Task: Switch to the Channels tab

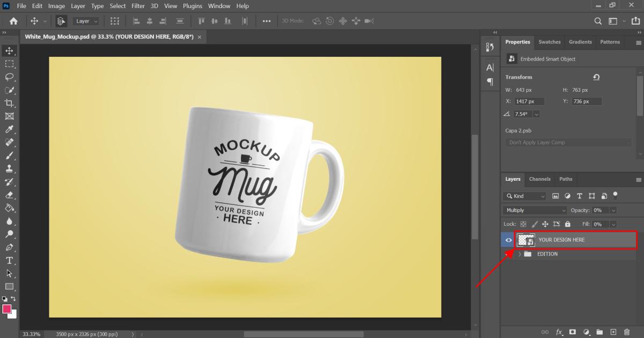Action: [x=539, y=179]
